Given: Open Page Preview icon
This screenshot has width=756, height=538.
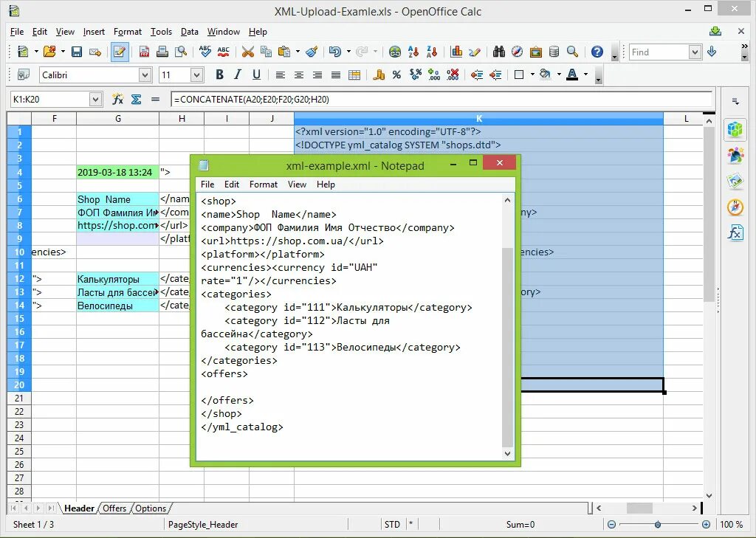Looking at the screenshot, I should [181, 52].
